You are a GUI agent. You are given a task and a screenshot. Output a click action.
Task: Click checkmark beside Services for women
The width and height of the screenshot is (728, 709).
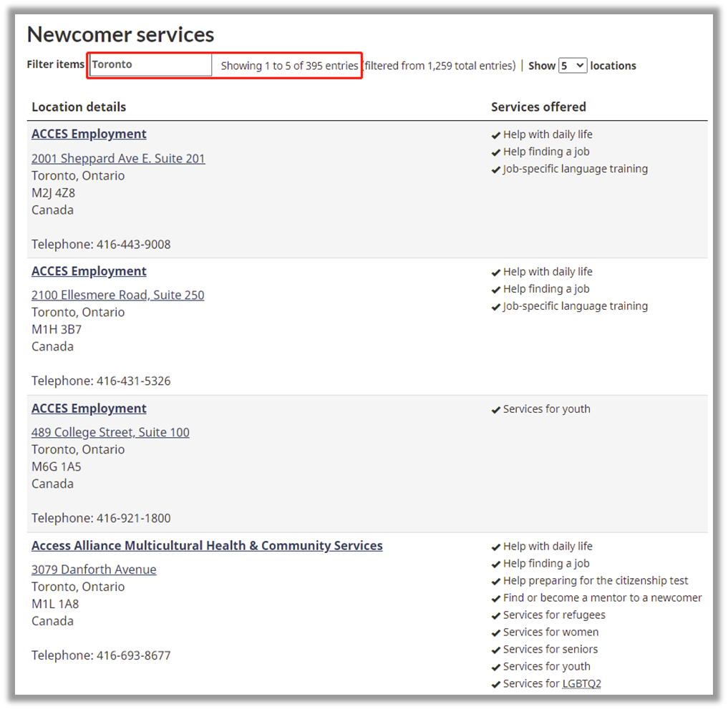tap(496, 633)
